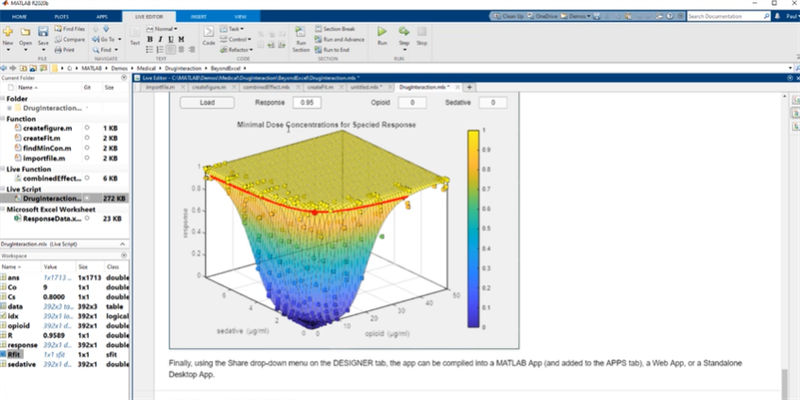Insert a Section Break
This screenshot has height=400, width=800.
coord(335,29)
